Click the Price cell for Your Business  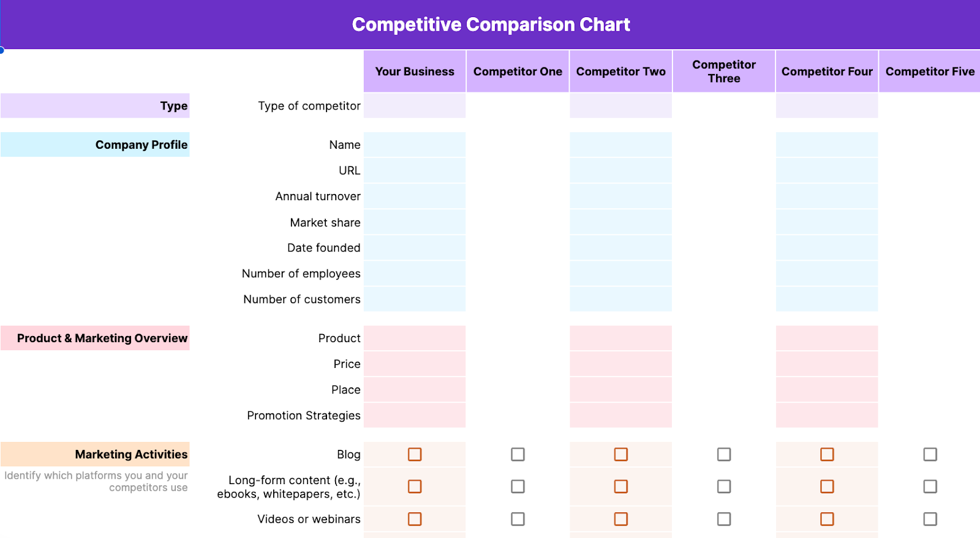[415, 364]
